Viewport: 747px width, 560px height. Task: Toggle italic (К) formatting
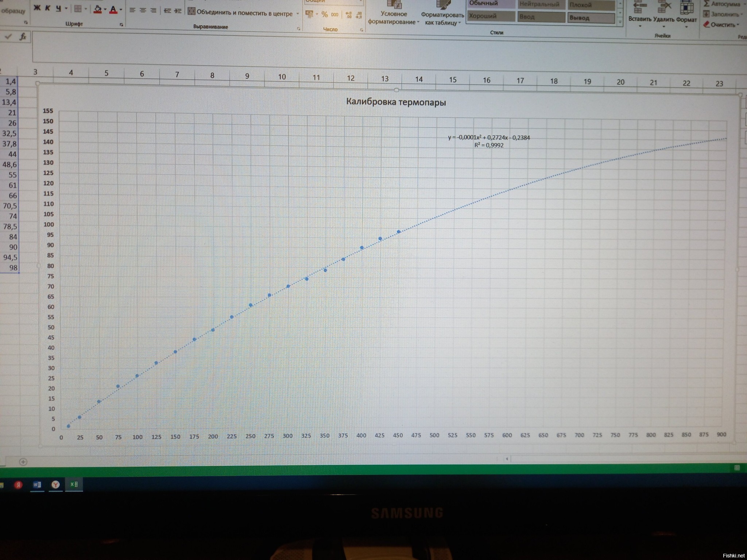47,8
